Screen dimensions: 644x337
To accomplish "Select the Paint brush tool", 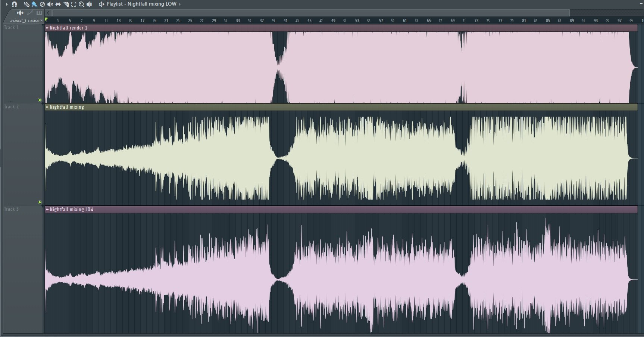I will pos(34,4).
